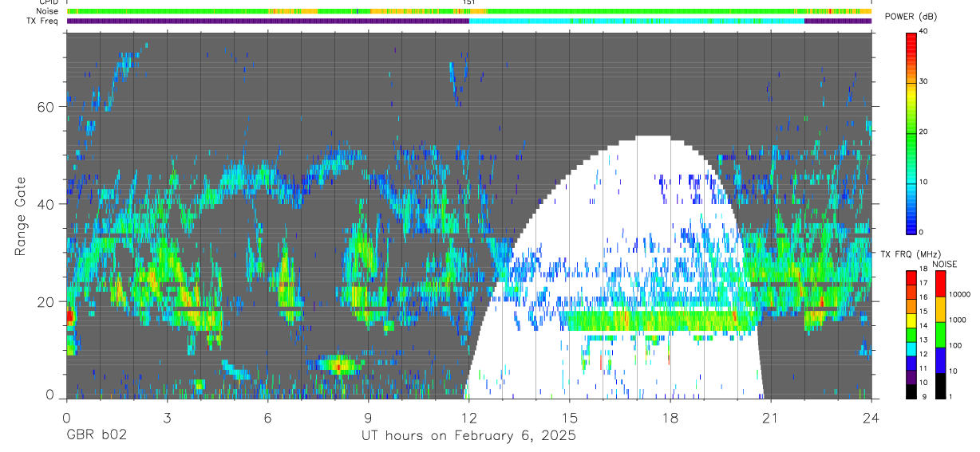
Task: Select the 15 tick on UT hours axis
Action: tap(570, 416)
